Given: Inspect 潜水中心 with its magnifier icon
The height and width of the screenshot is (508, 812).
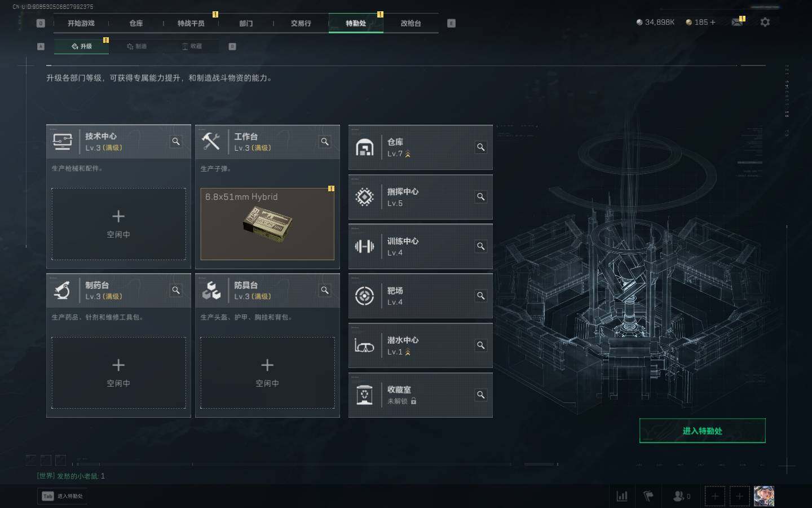Looking at the screenshot, I should tap(481, 345).
